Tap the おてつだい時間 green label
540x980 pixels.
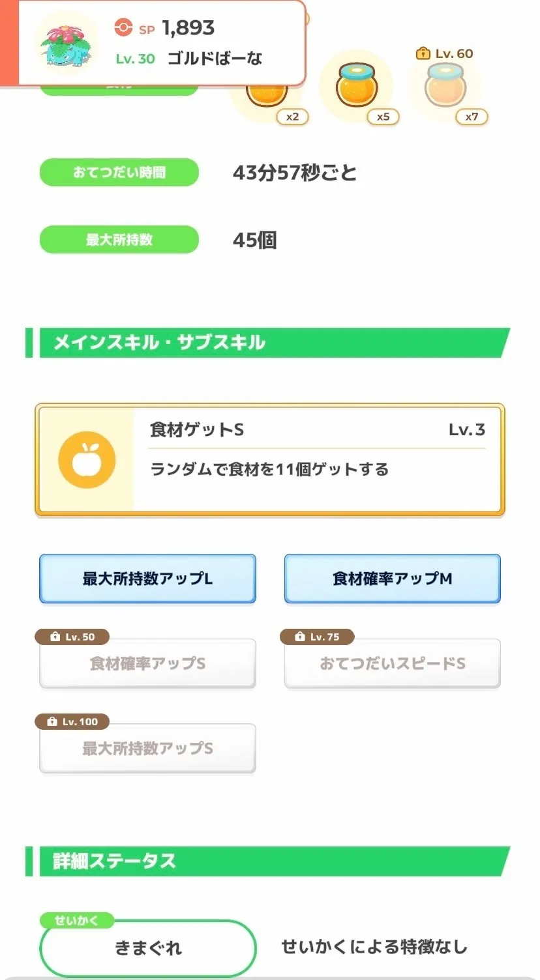tap(119, 173)
